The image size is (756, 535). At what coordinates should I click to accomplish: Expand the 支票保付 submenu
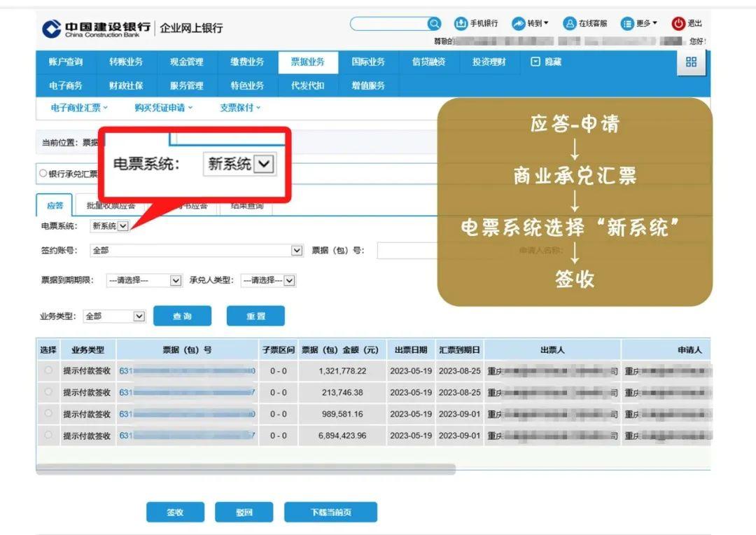pyautogui.click(x=240, y=108)
